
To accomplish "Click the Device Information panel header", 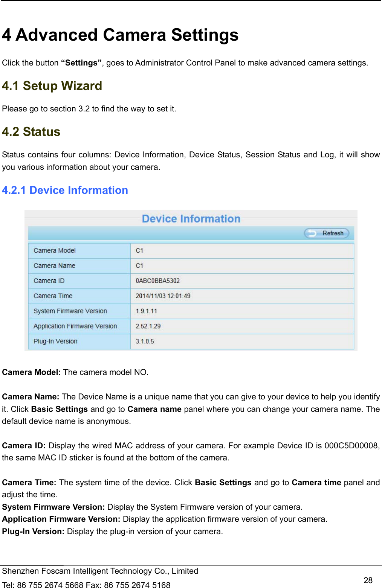I will (x=190, y=218).
